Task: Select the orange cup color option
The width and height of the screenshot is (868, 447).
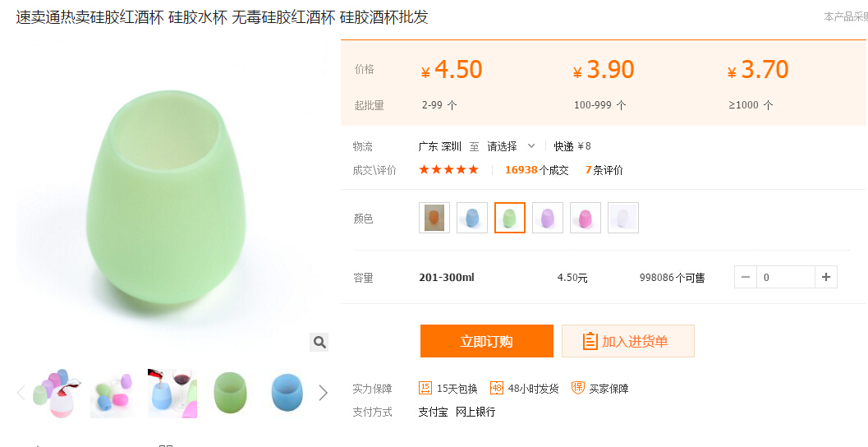Action: 434,218
